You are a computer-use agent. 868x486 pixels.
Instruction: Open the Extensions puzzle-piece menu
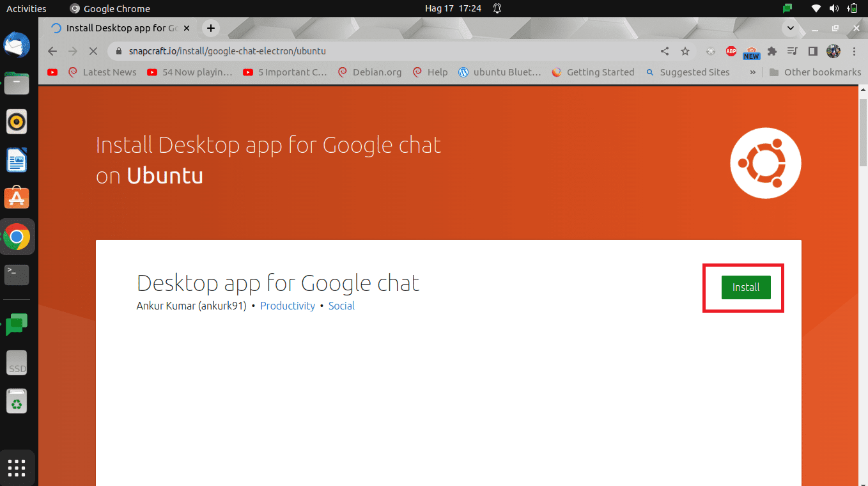pos(772,51)
